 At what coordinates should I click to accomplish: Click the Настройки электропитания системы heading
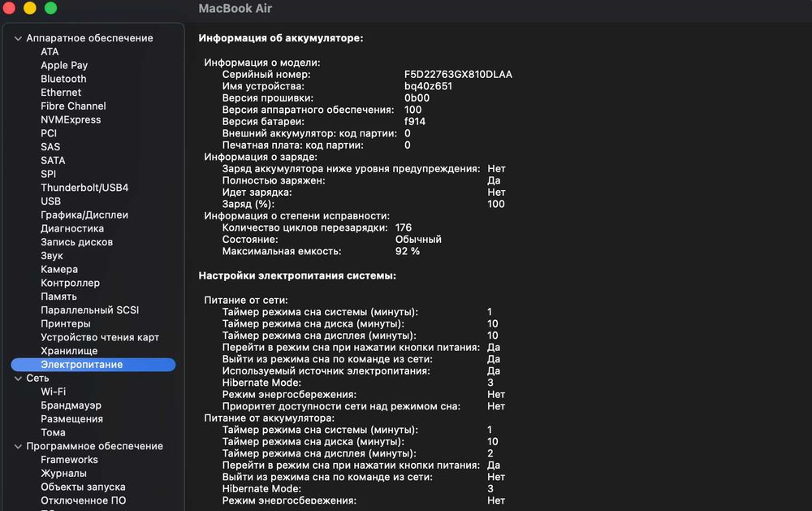tap(297, 275)
